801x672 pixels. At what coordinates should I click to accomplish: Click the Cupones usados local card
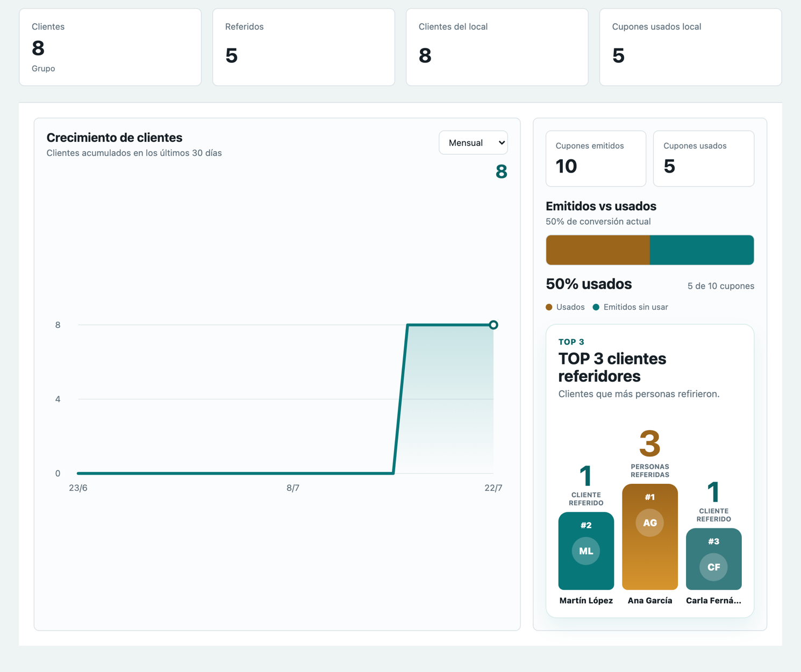click(691, 47)
